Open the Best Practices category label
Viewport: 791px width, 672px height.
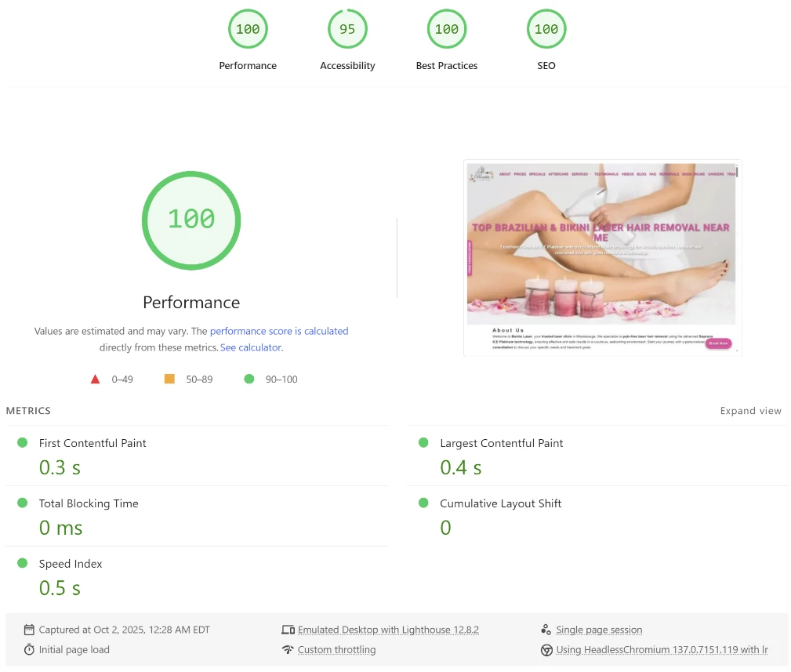446,66
